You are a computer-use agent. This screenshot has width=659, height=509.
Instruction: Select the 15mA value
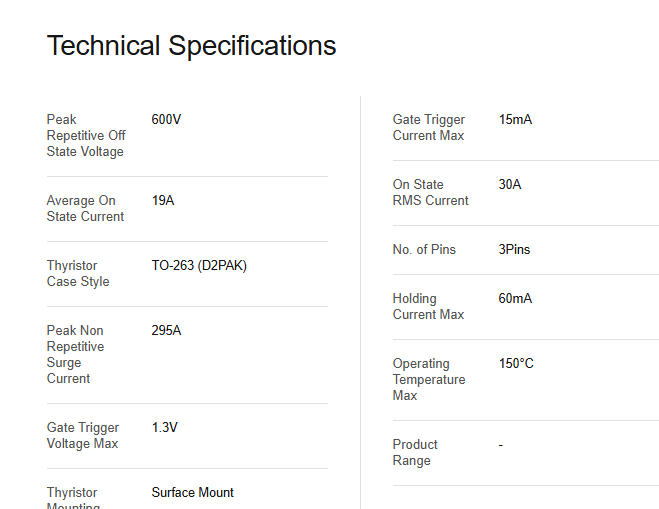pos(515,119)
